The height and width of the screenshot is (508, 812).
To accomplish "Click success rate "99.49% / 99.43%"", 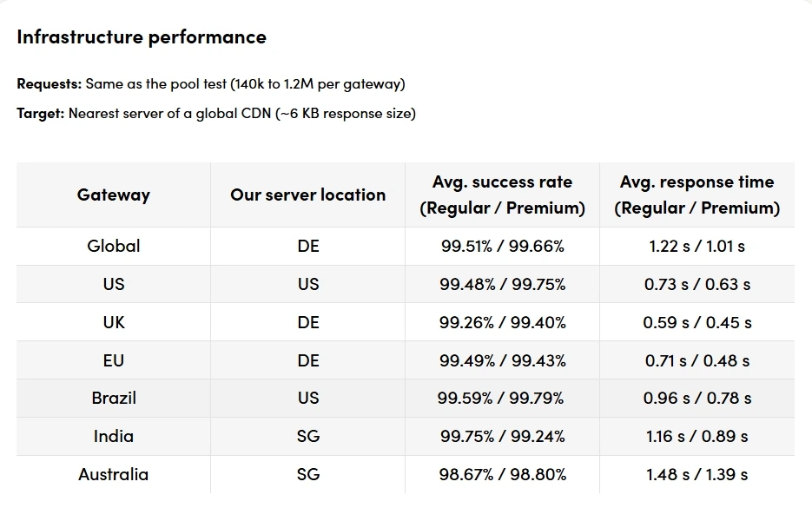I will pos(502,360).
